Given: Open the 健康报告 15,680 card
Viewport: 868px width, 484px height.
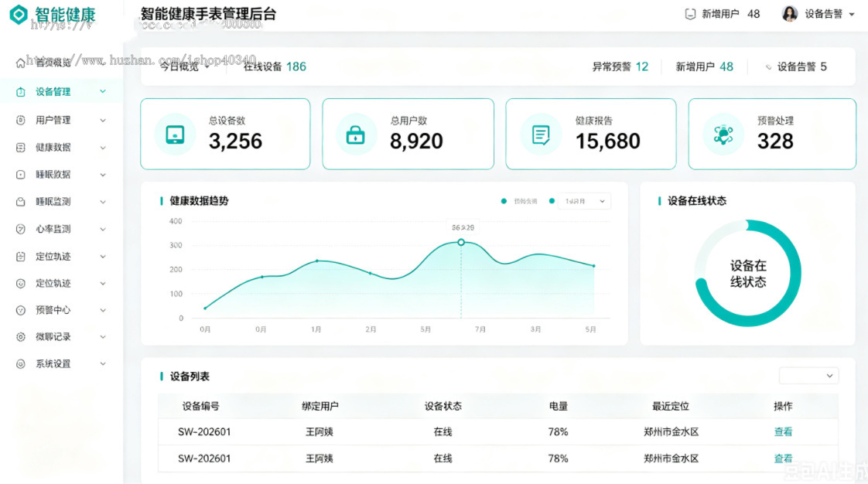Looking at the screenshot, I should (591, 134).
